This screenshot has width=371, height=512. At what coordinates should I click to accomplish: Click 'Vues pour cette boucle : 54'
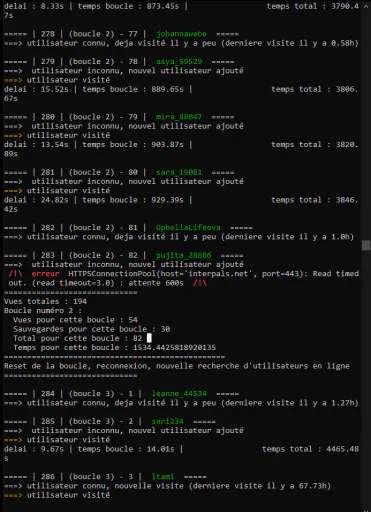pos(75,320)
